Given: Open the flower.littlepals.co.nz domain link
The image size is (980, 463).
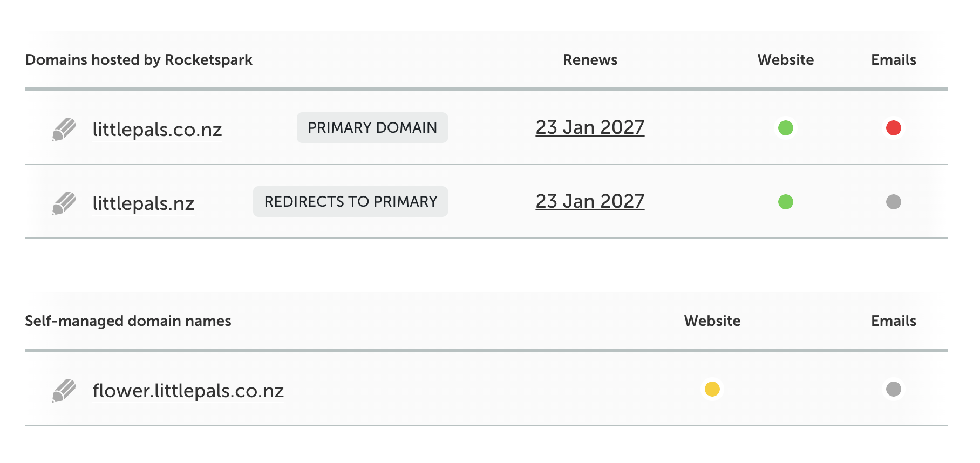Looking at the screenshot, I should point(188,391).
